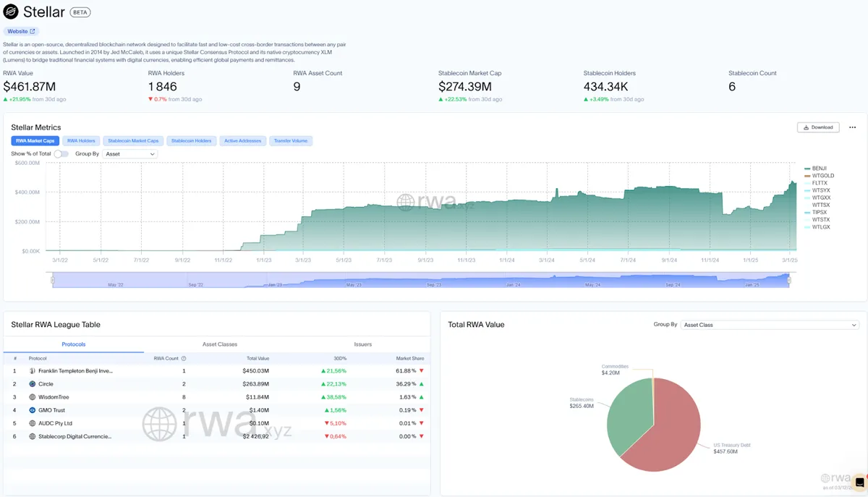The image size is (868, 497).
Task: Click the Download button
Action: (817, 127)
